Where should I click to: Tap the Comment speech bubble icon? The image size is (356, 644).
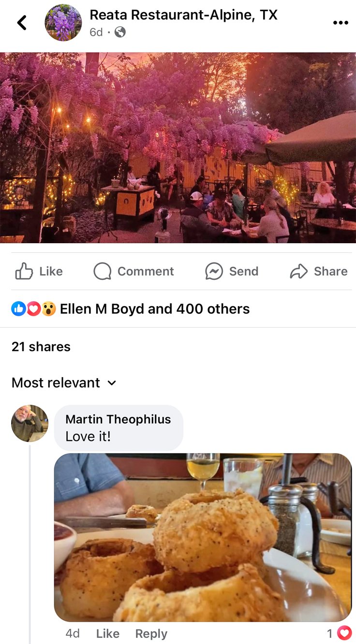click(x=102, y=271)
